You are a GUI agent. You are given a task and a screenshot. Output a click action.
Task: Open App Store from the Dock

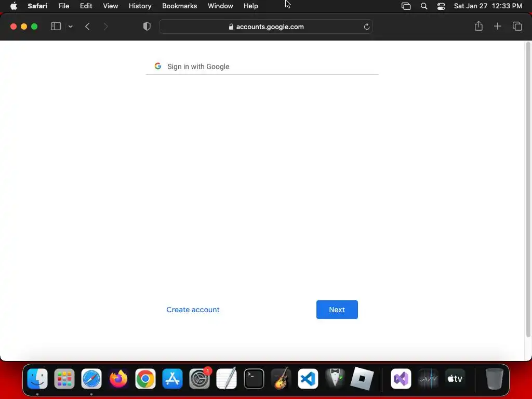coord(172,379)
